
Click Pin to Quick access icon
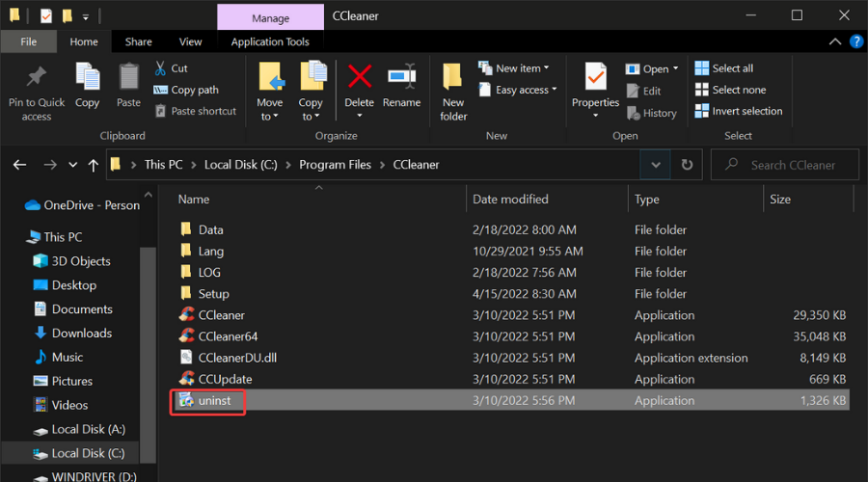(x=37, y=77)
